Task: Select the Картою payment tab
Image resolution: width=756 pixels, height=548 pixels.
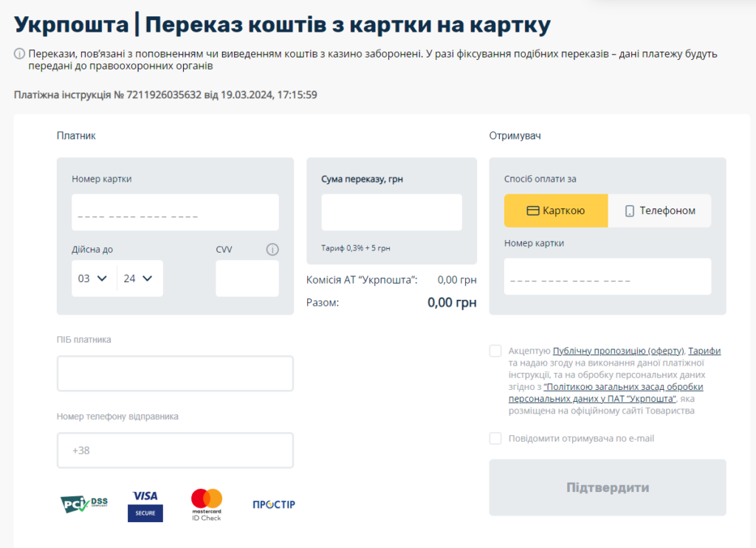Action: click(555, 210)
